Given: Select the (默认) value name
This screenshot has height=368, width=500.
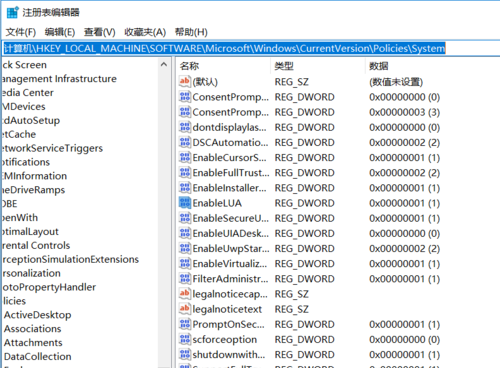Looking at the screenshot, I should point(205,82).
